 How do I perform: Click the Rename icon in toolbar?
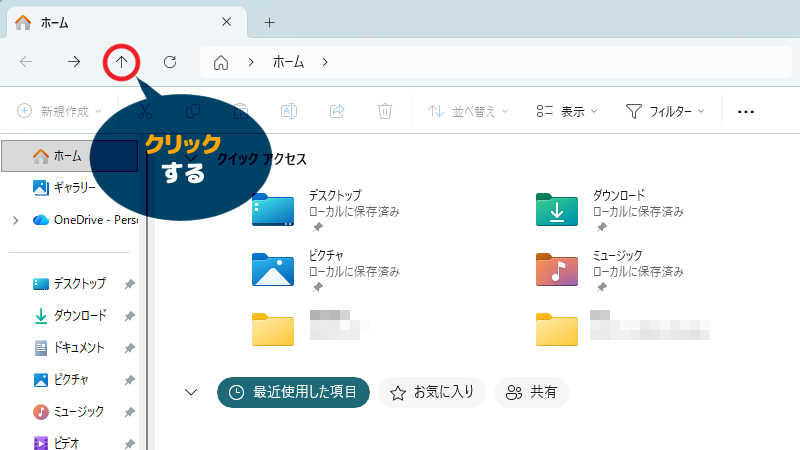(x=289, y=111)
